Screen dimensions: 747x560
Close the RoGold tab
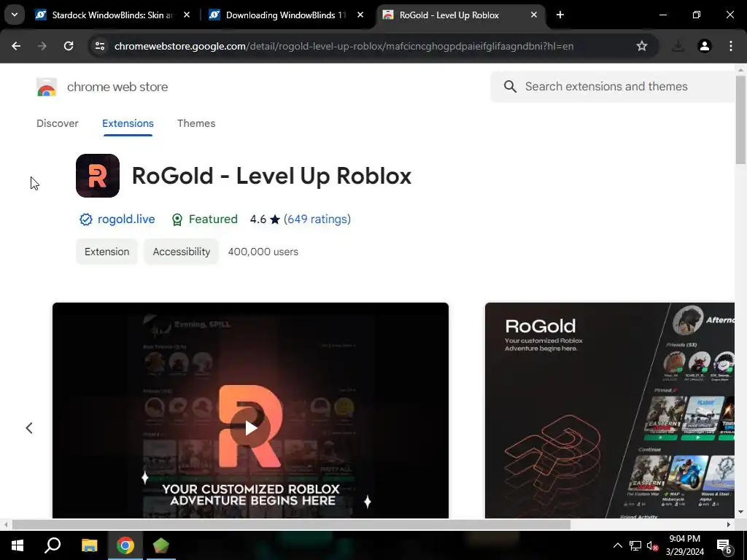click(x=534, y=15)
